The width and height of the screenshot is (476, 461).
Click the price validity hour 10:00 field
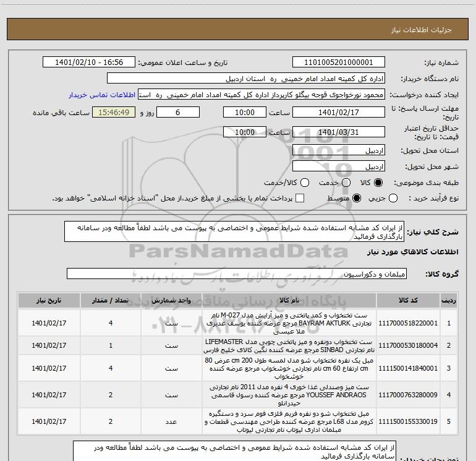(245, 132)
